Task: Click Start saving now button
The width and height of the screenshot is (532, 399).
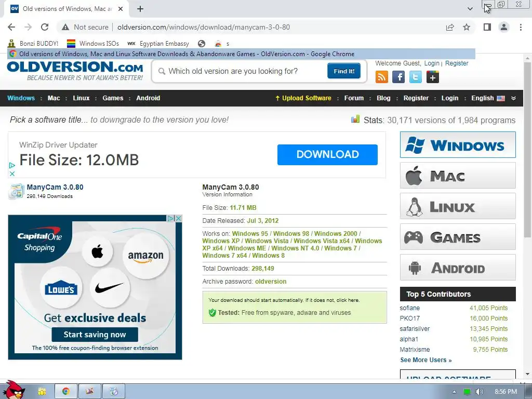Action: (95, 335)
